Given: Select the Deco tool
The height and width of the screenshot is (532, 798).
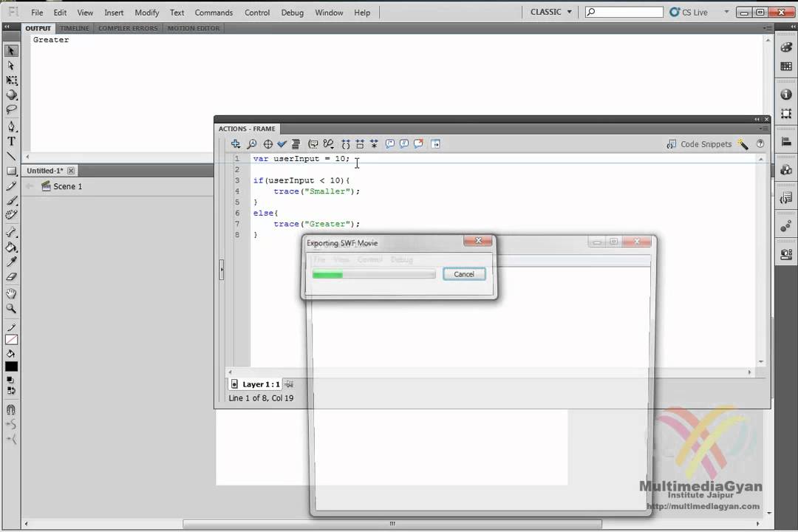Looking at the screenshot, I should [x=11, y=215].
